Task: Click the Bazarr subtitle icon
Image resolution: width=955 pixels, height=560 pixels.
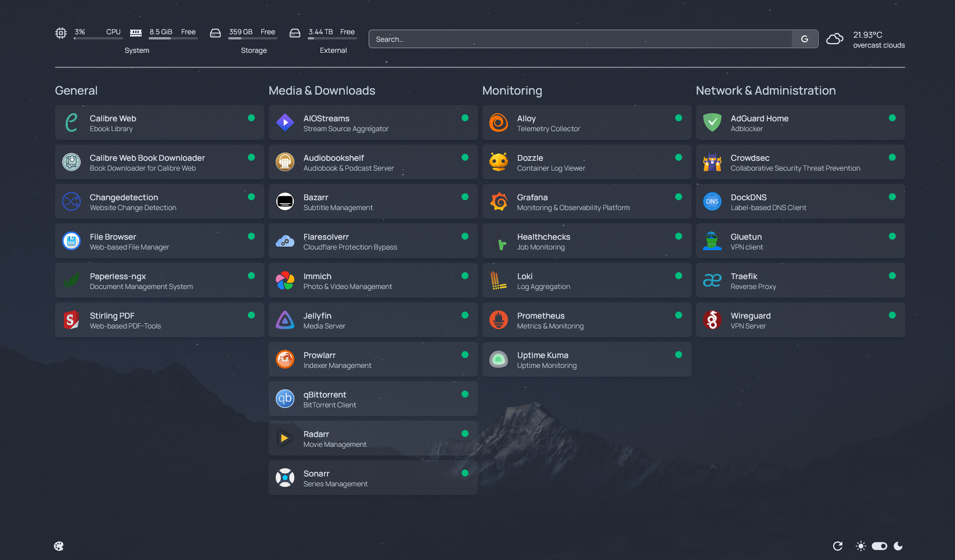Action: [285, 201]
